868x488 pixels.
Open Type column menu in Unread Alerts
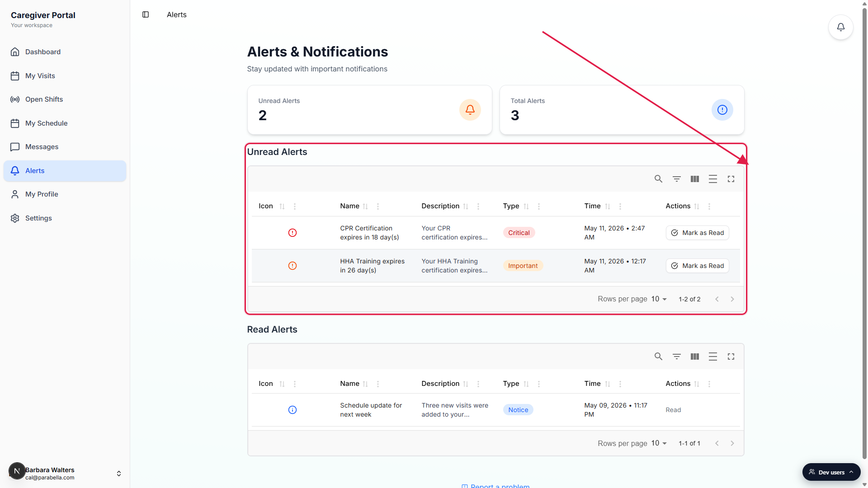coord(539,206)
